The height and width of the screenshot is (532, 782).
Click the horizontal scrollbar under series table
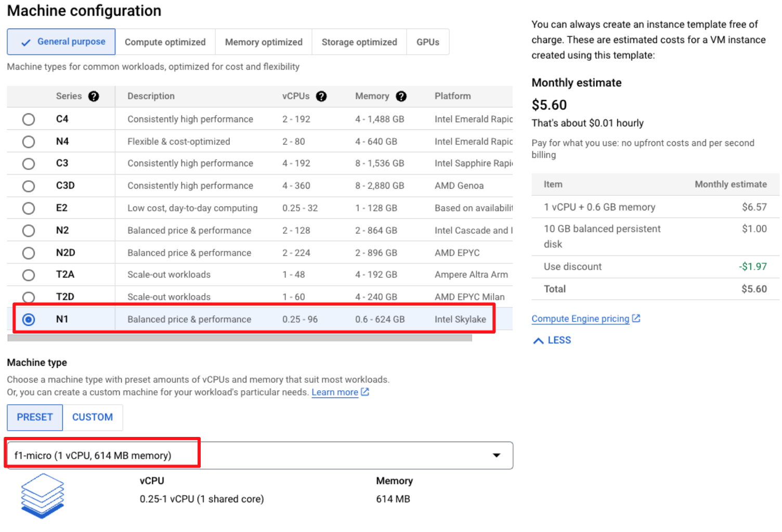click(239, 338)
